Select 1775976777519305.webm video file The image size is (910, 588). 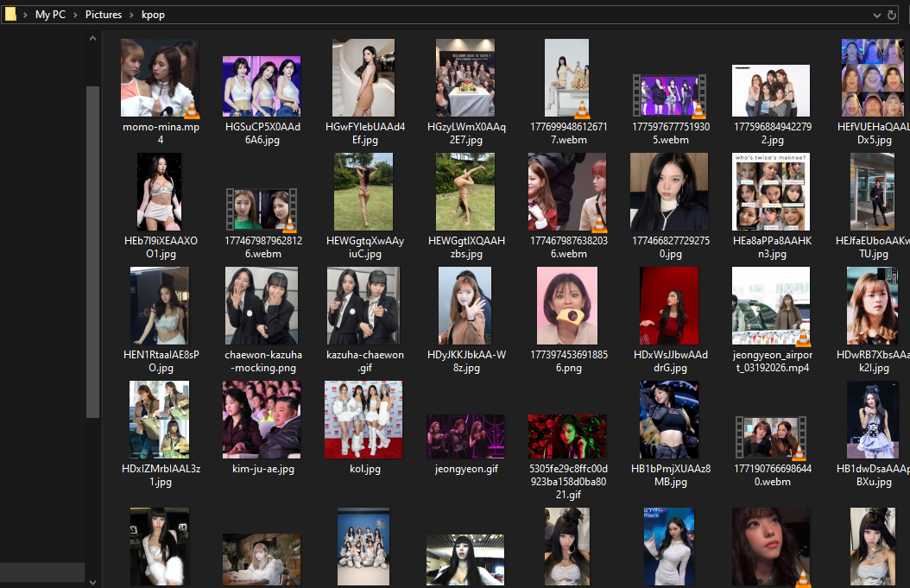coord(670,95)
